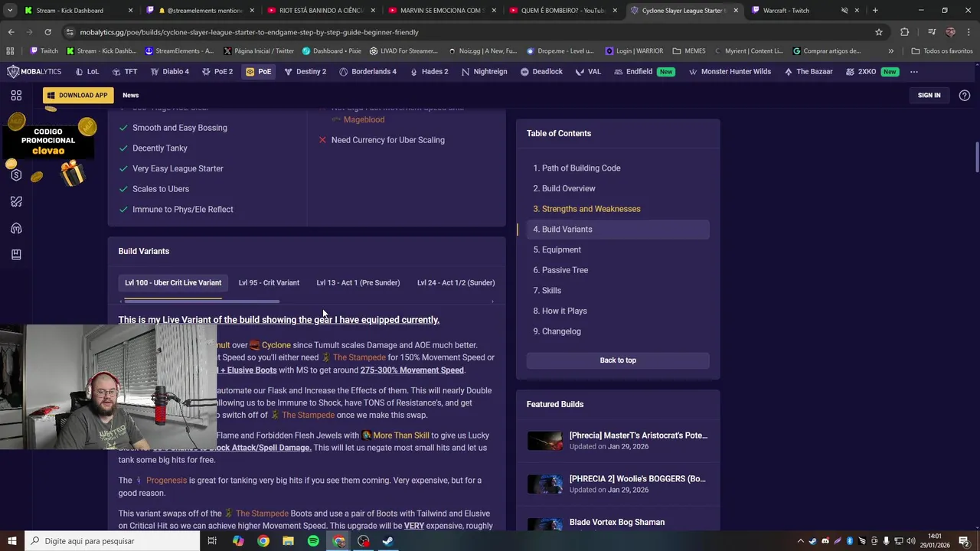Click the sidebar headset icon
Image resolution: width=980 pixels, height=551 pixels.
16,229
